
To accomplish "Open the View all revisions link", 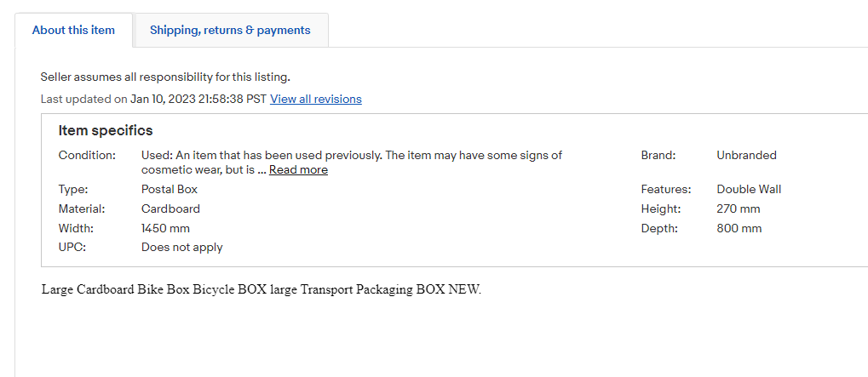I will (x=316, y=100).
